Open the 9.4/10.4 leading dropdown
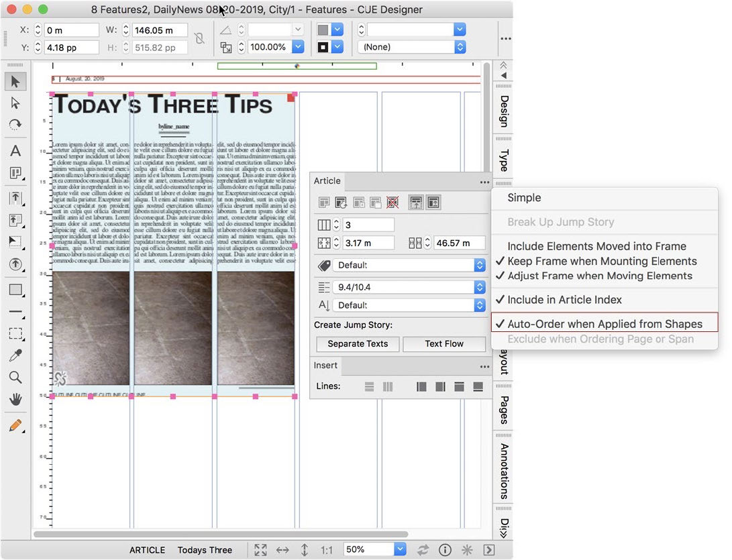This screenshot has width=732, height=560. (x=479, y=287)
